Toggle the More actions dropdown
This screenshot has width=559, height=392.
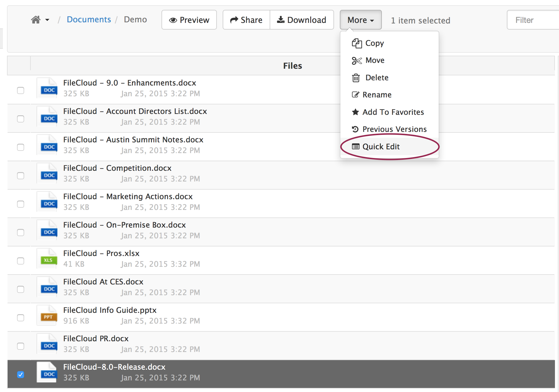pyautogui.click(x=361, y=20)
